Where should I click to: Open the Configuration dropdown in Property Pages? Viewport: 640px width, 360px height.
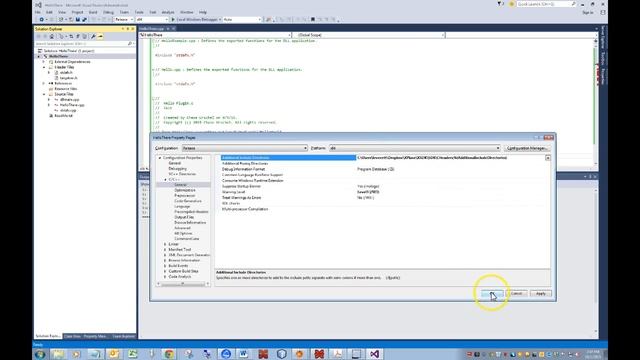coord(244,148)
